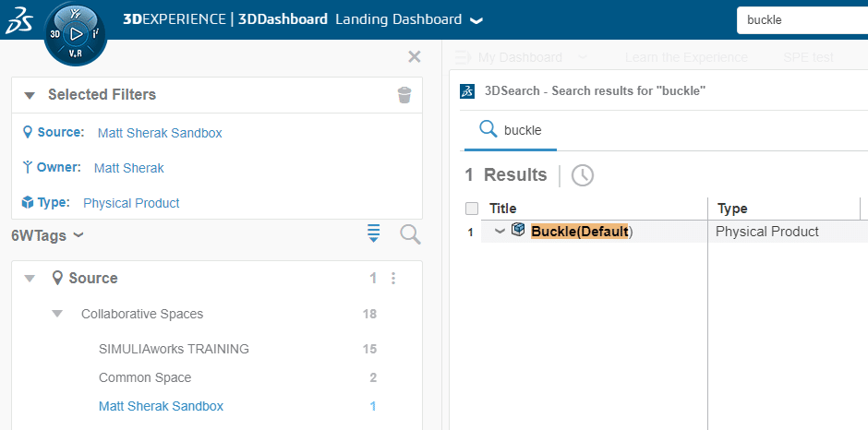Open the 3DS logo home icon
Screen dimensions: 868x430
pos(19,20)
